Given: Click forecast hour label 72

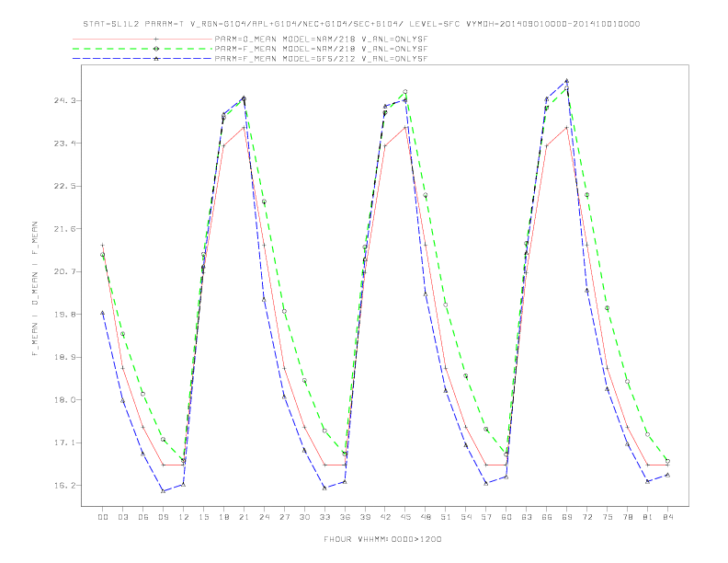Looking at the screenshot, I should (x=587, y=517).
